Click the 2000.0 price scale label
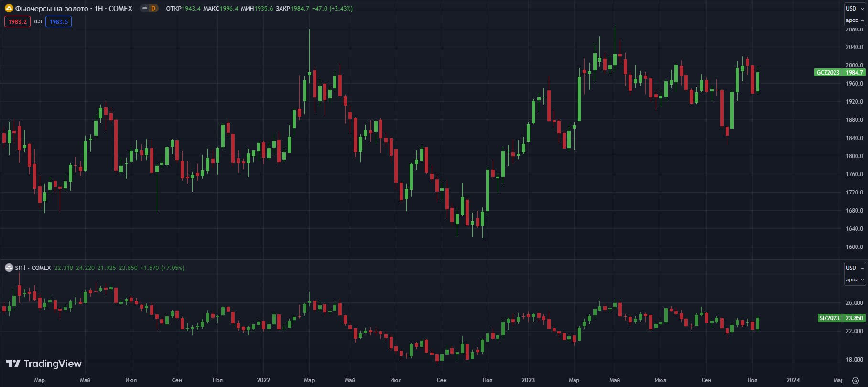This screenshot has height=387, width=868. click(855, 65)
